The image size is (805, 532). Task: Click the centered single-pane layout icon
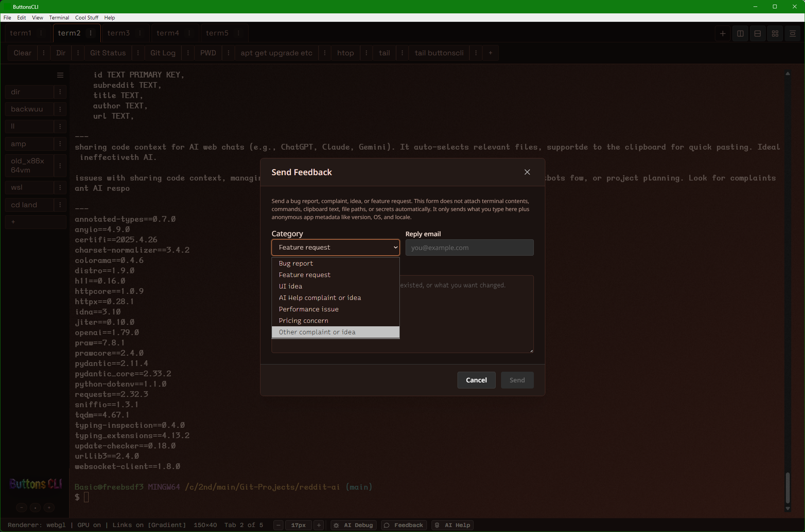793,34
